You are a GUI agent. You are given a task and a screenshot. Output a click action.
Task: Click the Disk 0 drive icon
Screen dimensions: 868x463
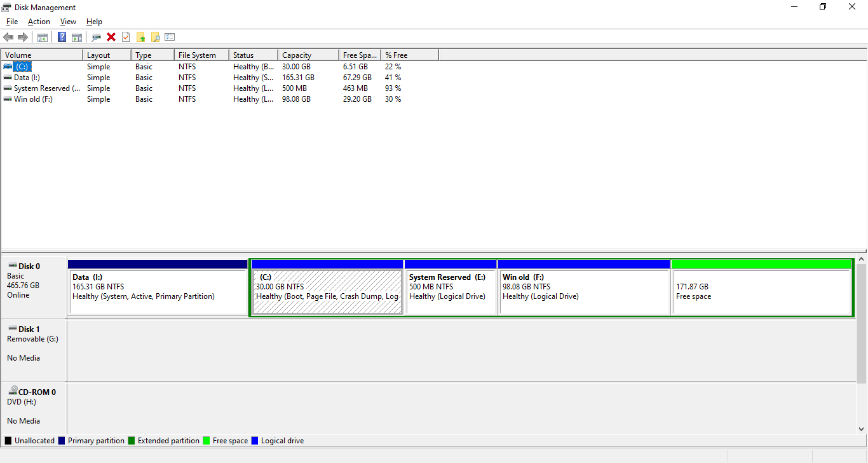(x=12, y=266)
